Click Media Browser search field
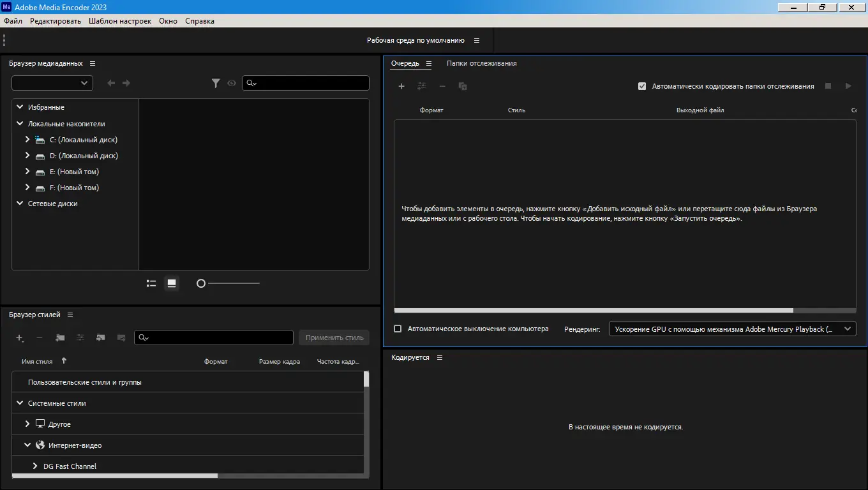This screenshot has width=868, height=490. [306, 83]
